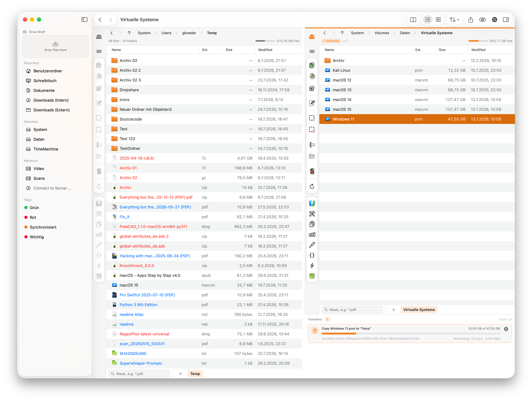The width and height of the screenshot is (532, 401).
Task: Click the left pane Mask filter field
Action: 139,374
